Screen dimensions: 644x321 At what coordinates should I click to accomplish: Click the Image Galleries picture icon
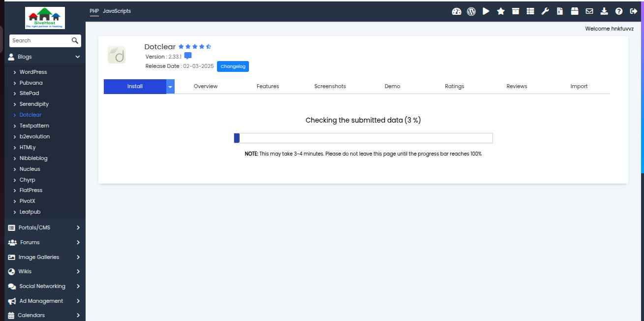click(x=12, y=257)
